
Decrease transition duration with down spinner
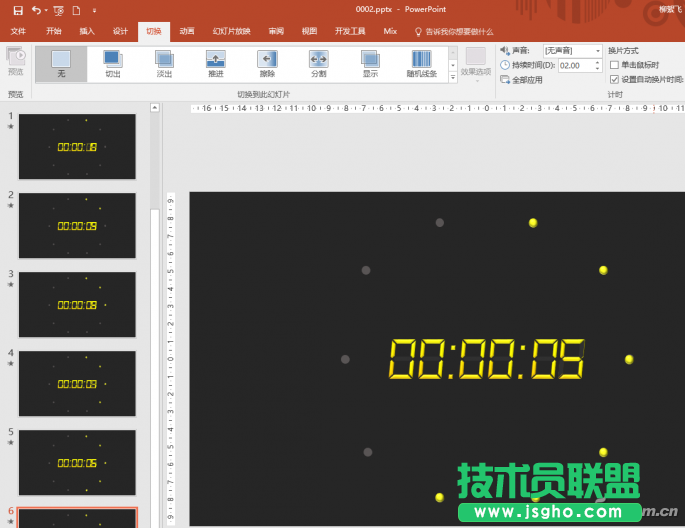(597, 69)
